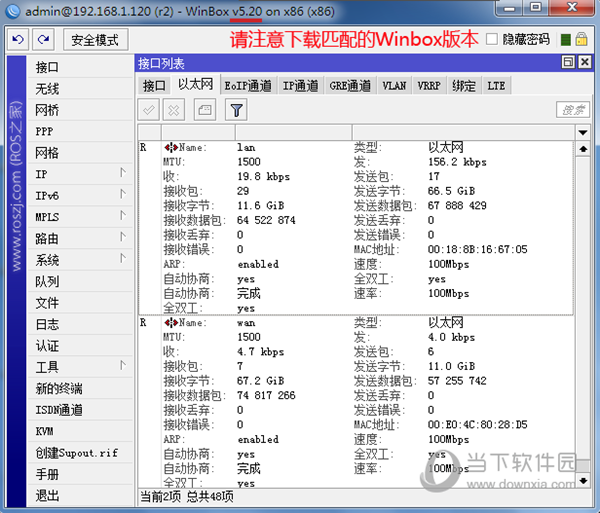The image size is (600, 513).
Task: Open 新的终端 new terminal
Action: [x=80, y=389]
